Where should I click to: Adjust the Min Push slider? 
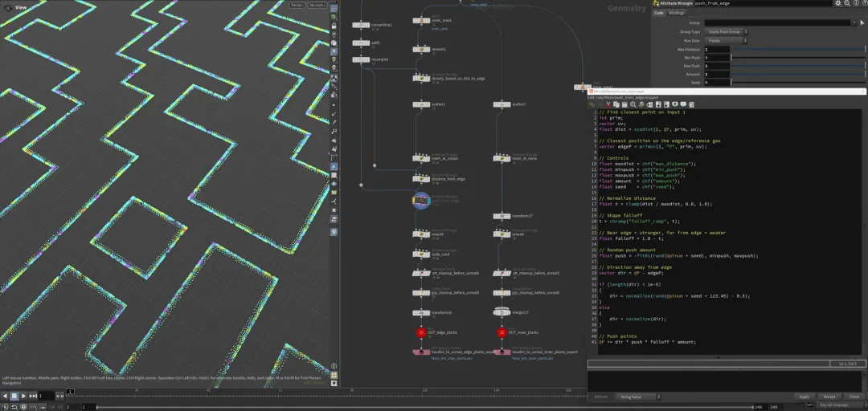pyautogui.click(x=798, y=58)
